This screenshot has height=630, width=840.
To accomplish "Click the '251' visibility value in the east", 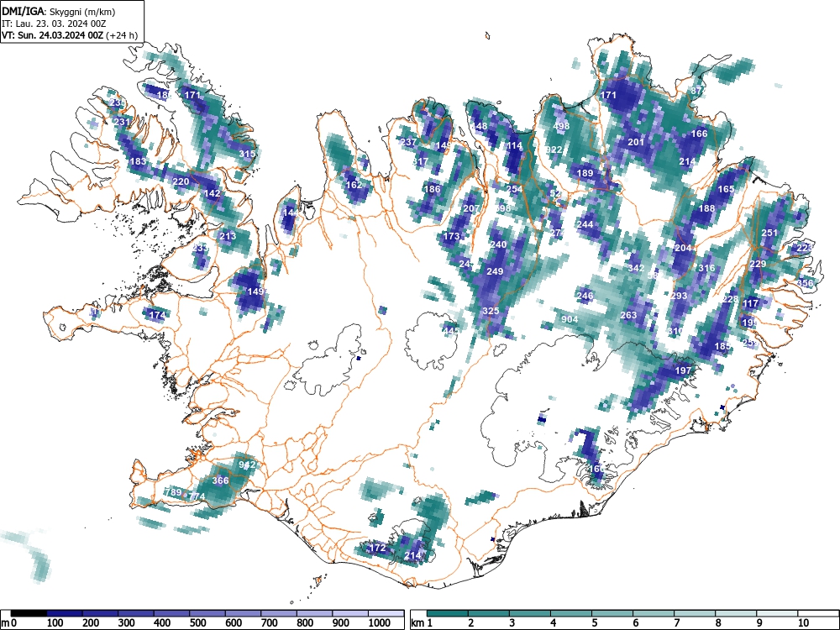I will coord(769,233).
